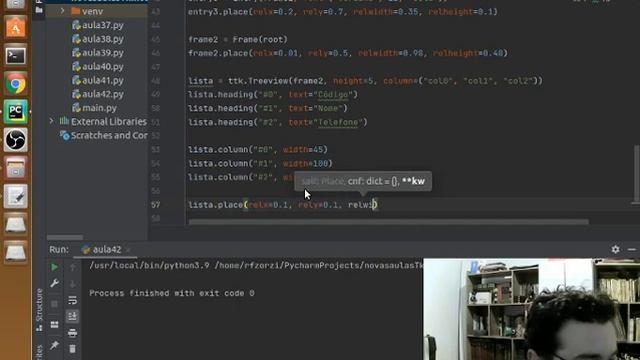Click the stop process square icon
Screen dimensions: 640x360
54,304
